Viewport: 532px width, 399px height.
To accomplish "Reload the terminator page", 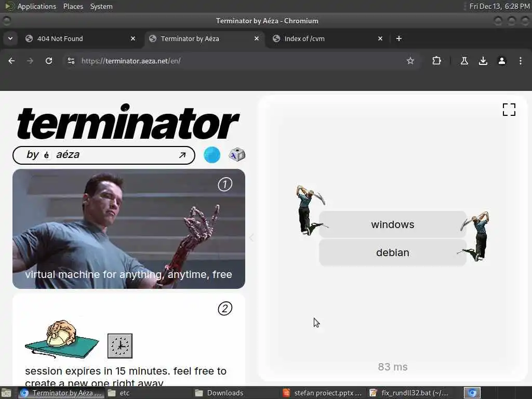I will point(49,61).
